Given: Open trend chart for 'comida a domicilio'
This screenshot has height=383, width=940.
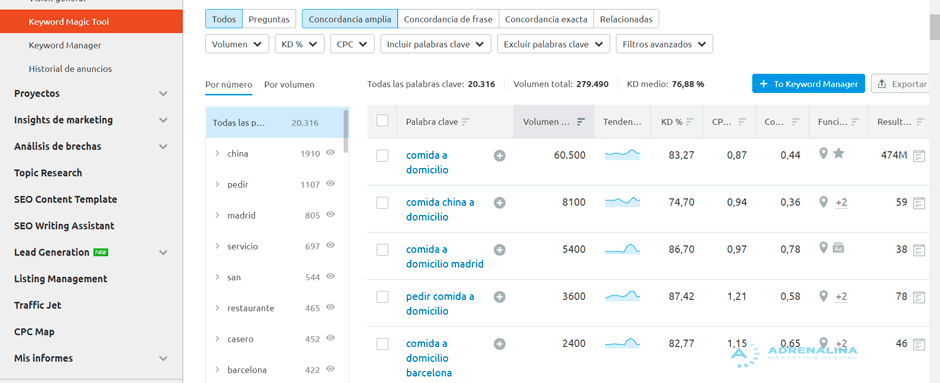Looking at the screenshot, I should pos(622,155).
